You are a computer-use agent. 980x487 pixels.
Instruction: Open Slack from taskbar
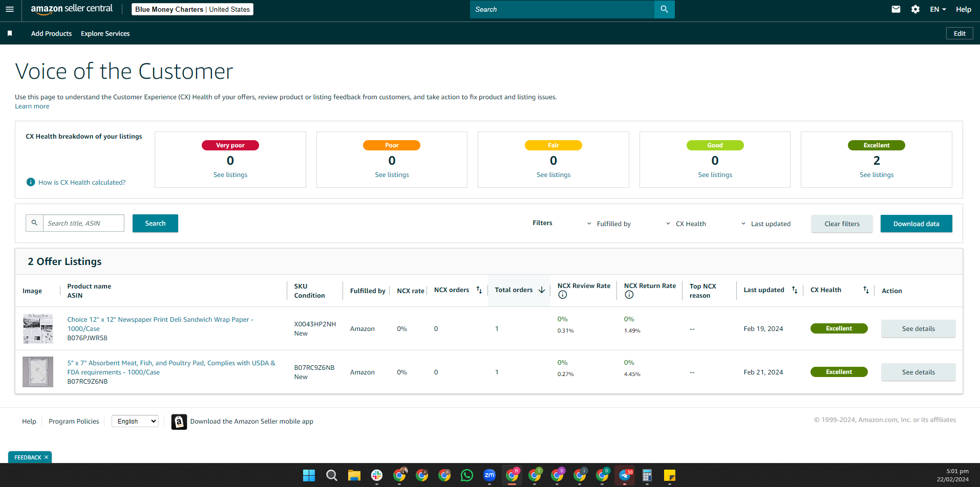click(x=377, y=475)
